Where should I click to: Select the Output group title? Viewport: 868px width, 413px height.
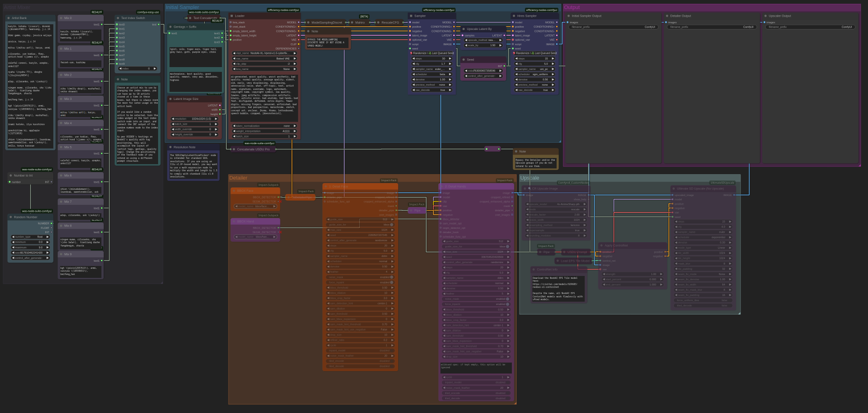pos(572,8)
